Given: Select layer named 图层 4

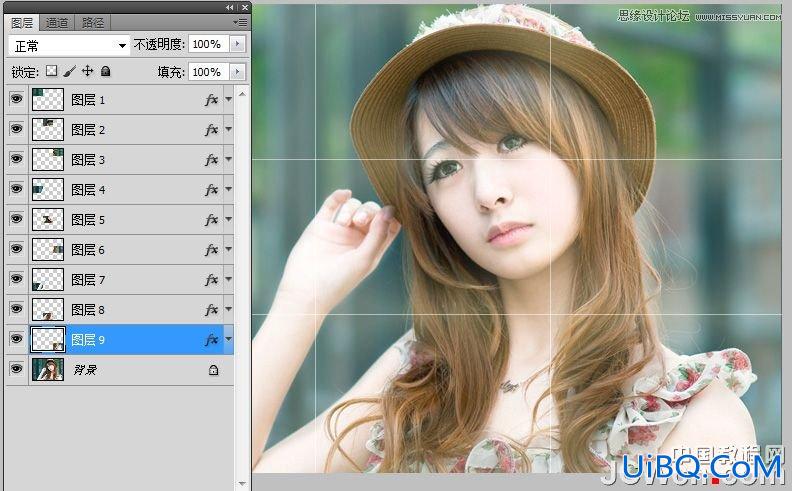Looking at the screenshot, I should tap(88, 190).
